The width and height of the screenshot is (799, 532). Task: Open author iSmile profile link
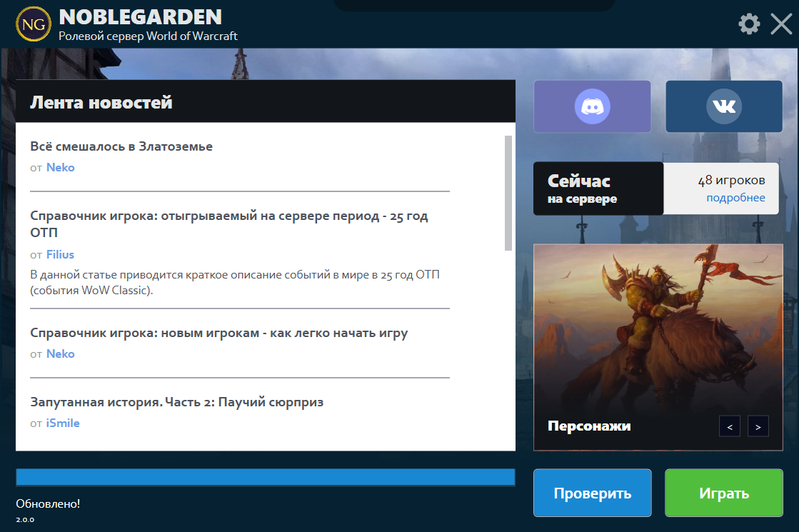(x=63, y=423)
